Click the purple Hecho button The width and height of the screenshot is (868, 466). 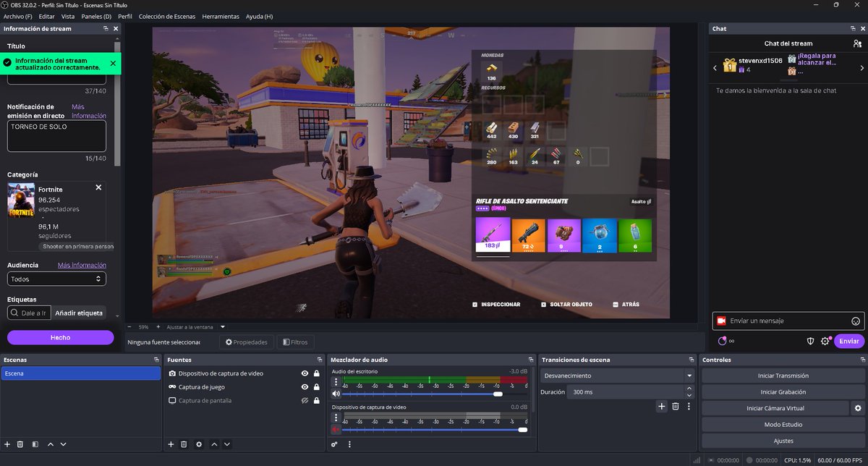61,337
